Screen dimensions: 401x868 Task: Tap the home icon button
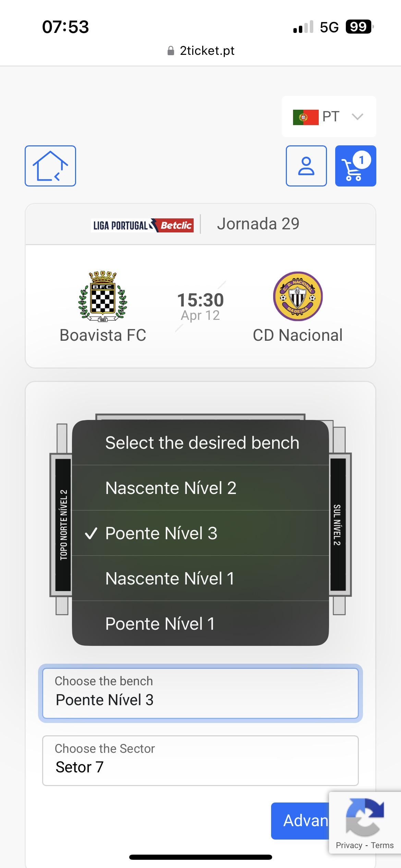pos(50,166)
